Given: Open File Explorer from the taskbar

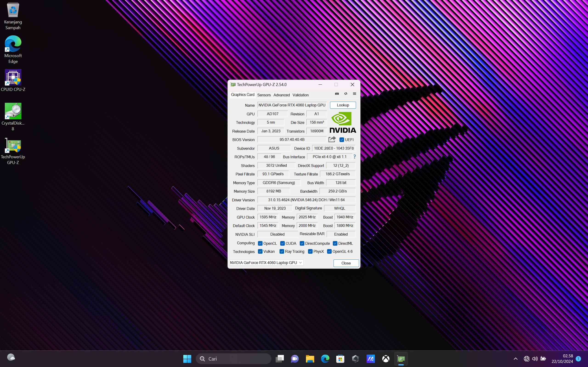Looking at the screenshot, I should [310, 359].
